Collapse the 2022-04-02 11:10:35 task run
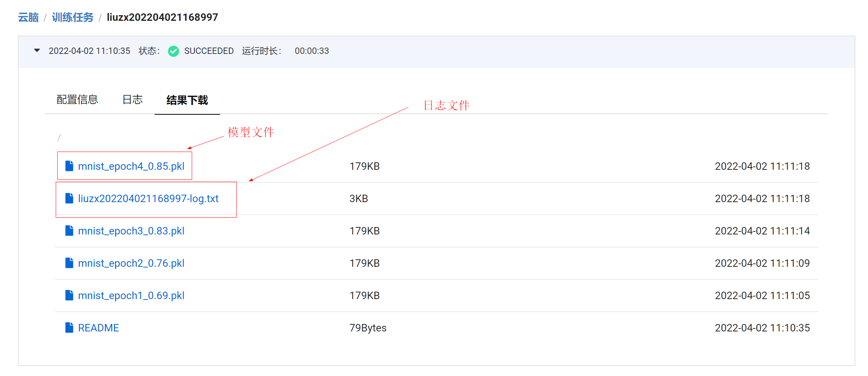868x376 pixels. point(37,51)
